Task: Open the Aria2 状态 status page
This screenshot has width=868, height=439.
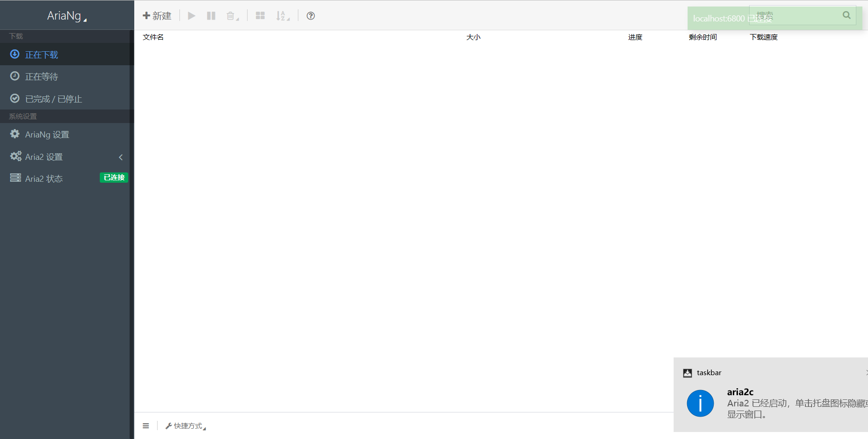Action: click(x=44, y=178)
